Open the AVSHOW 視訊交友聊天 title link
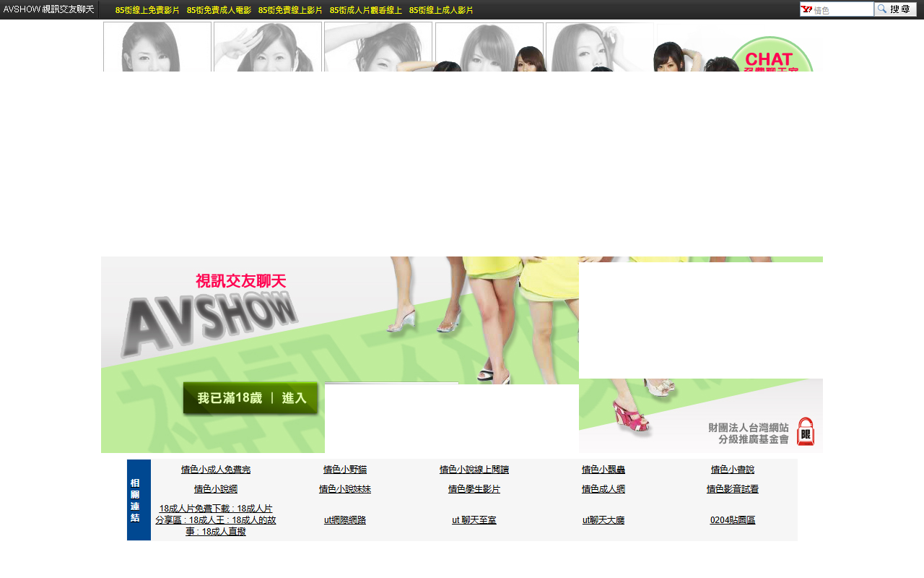 coord(48,9)
